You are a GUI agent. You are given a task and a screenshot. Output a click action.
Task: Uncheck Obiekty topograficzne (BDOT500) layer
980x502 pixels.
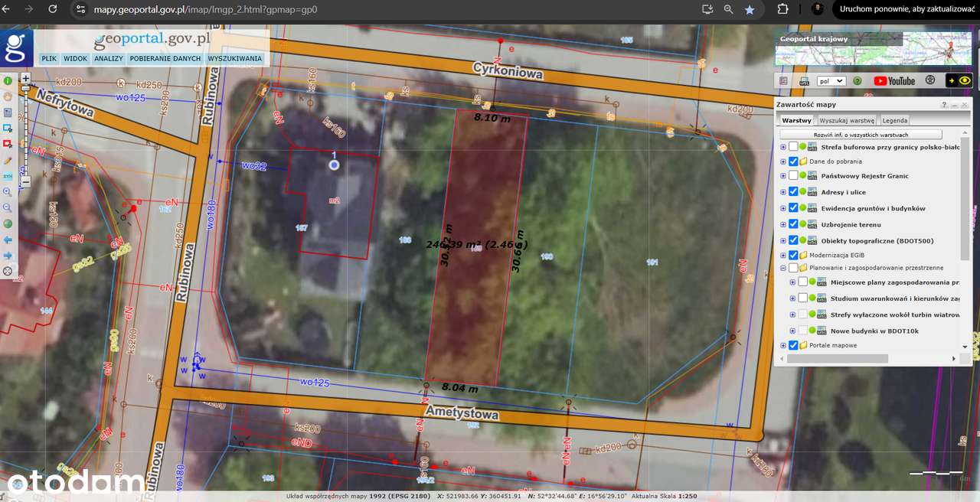click(793, 240)
